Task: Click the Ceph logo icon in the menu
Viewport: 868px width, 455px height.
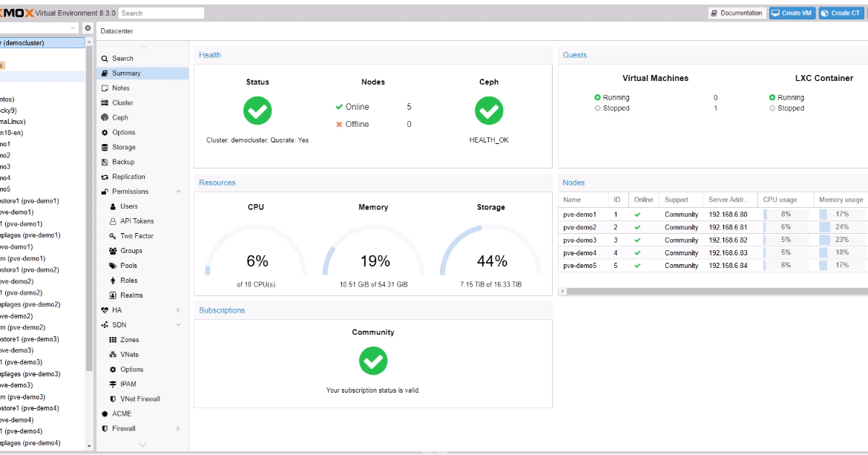Action: point(105,117)
